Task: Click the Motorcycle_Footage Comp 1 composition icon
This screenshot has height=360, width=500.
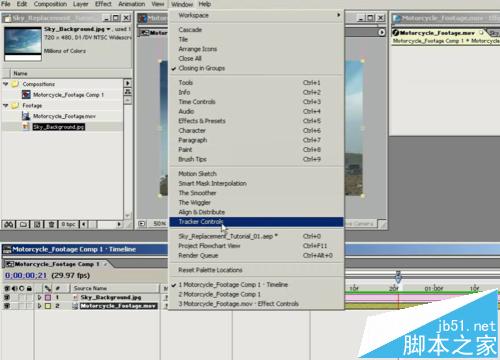Action: pyautogui.click(x=26, y=95)
